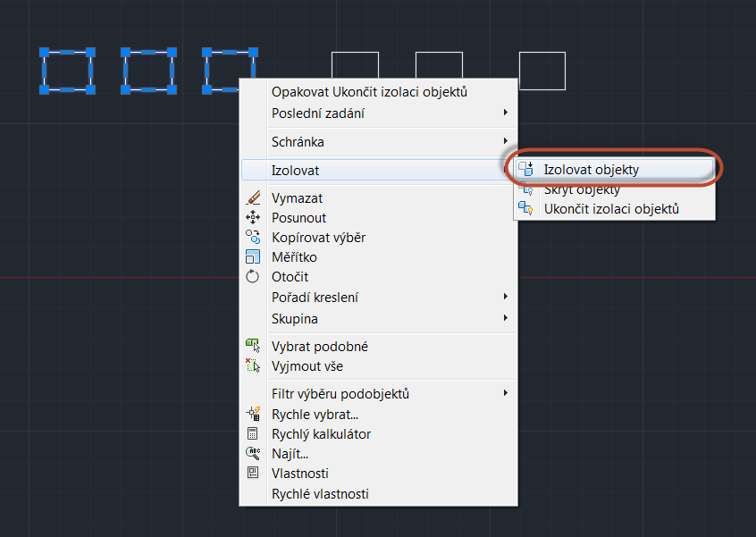The height and width of the screenshot is (537, 756).
Task: Click the Vymazat eraser icon
Action: pos(253,198)
